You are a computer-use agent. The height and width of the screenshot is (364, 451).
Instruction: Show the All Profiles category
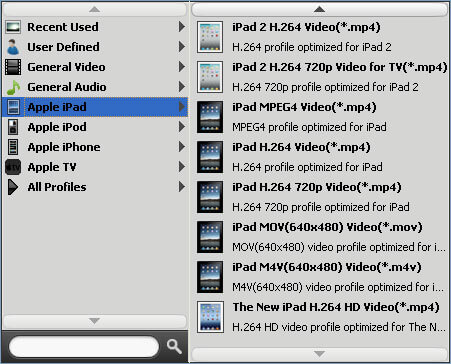click(x=95, y=187)
